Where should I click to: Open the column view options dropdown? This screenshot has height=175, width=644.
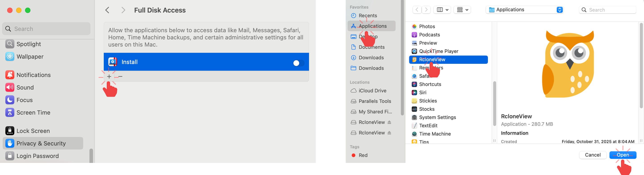click(442, 10)
